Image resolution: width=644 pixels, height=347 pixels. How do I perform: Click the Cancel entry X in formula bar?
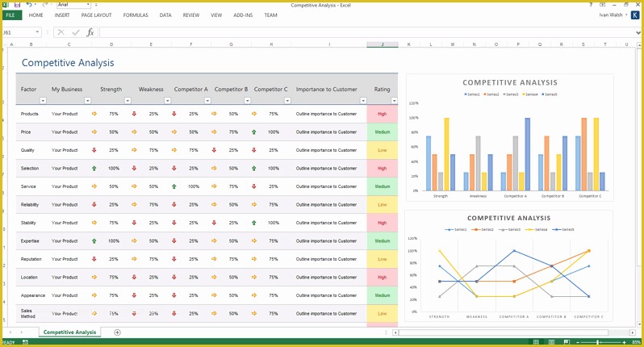tap(61, 32)
